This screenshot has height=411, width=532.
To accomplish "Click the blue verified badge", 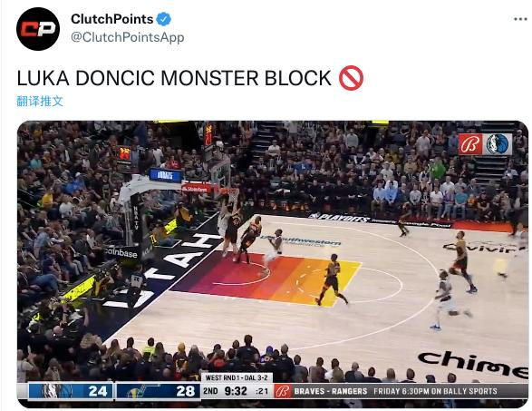I will (163, 19).
